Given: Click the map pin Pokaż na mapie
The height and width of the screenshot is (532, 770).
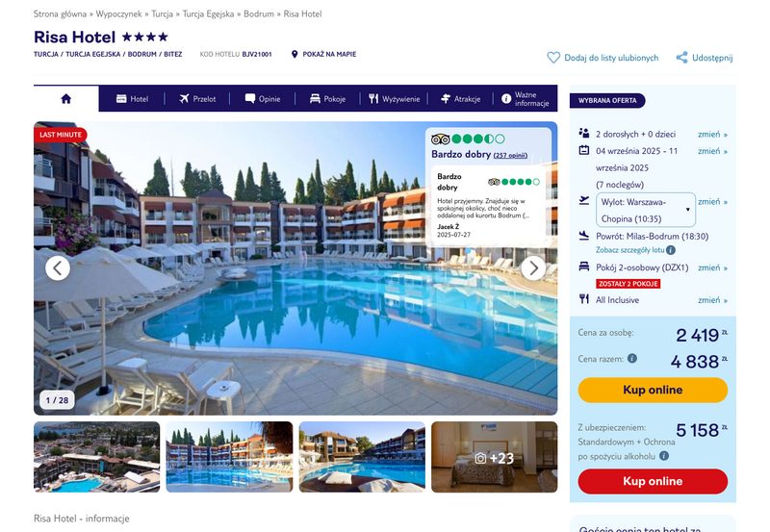Looking at the screenshot, I should pyautogui.click(x=295, y=54).
